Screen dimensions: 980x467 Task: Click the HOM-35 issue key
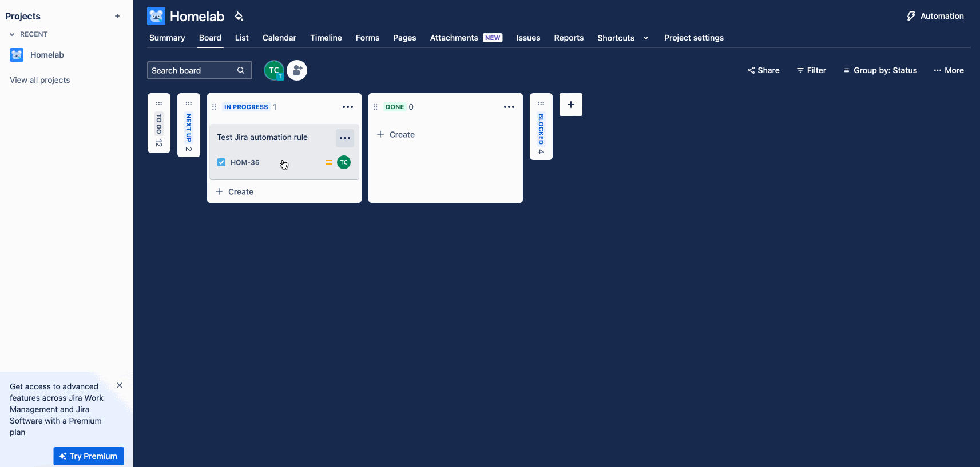pos(245,162)
